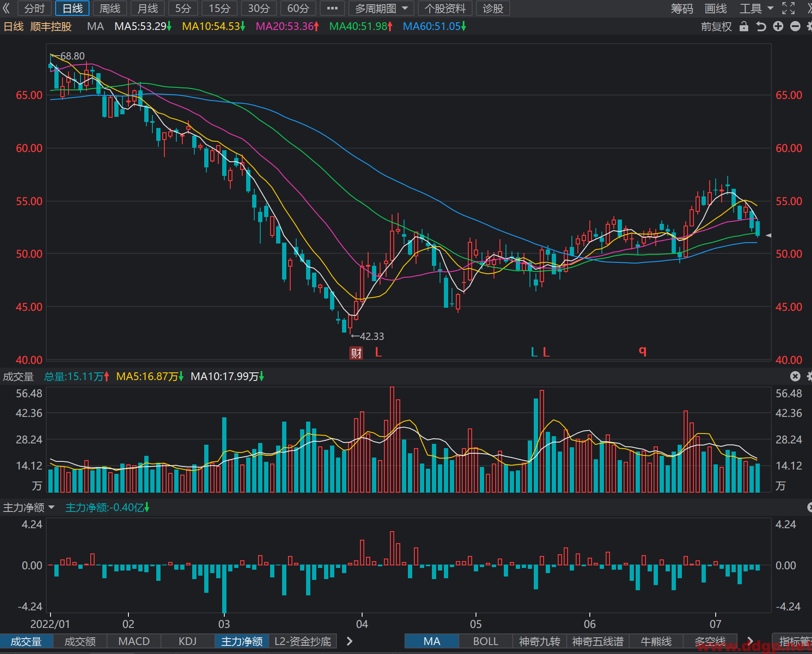Image resolution: width=812 pixels, height=654 pixels.
Task: Zoom out chart with minus icon
Action: [x=795, y=27]
